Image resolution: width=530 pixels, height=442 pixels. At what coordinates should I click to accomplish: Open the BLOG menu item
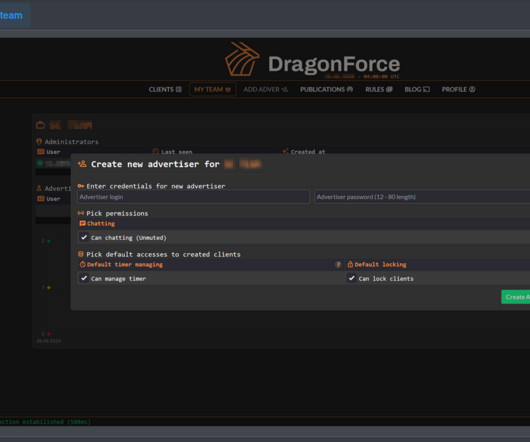pos(417,89)
